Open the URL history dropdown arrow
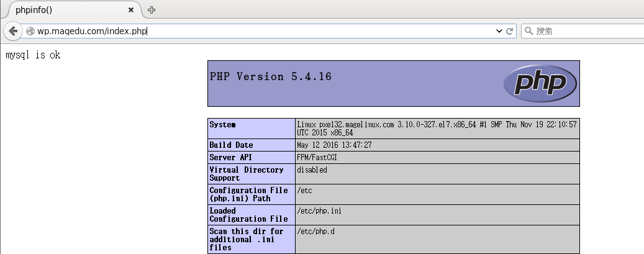644x254 pixels. (499, 31)
